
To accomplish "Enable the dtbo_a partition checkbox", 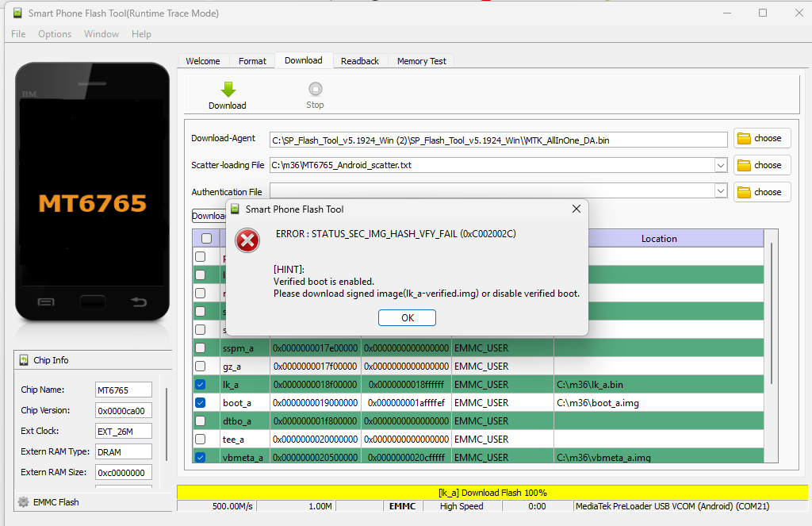I will 201,421.
